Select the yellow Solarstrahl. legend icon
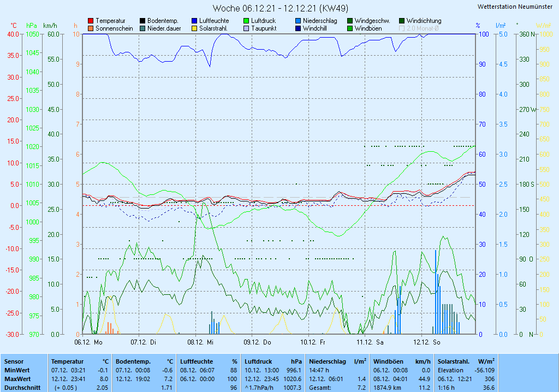This screenshot has width=559, height=392. pos(194,28)
